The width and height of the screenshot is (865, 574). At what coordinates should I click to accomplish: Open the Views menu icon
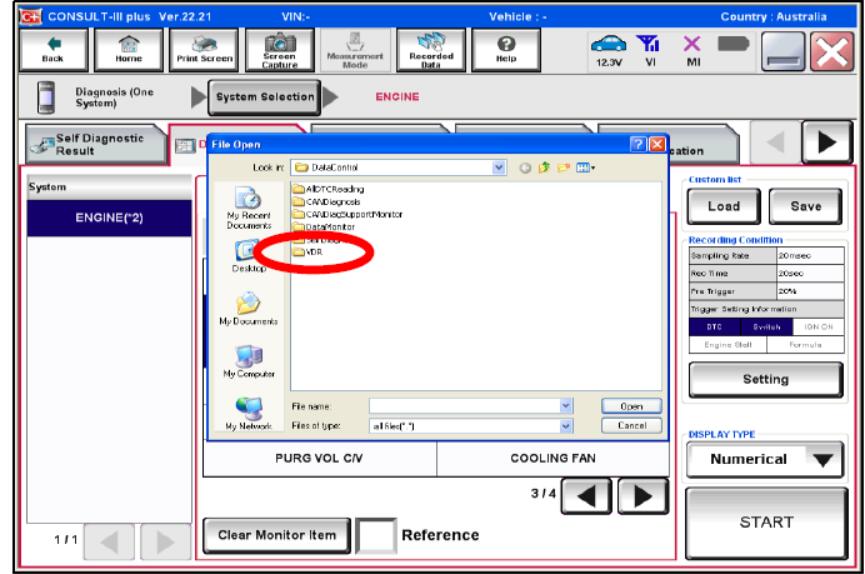click(x=585, y=167)
